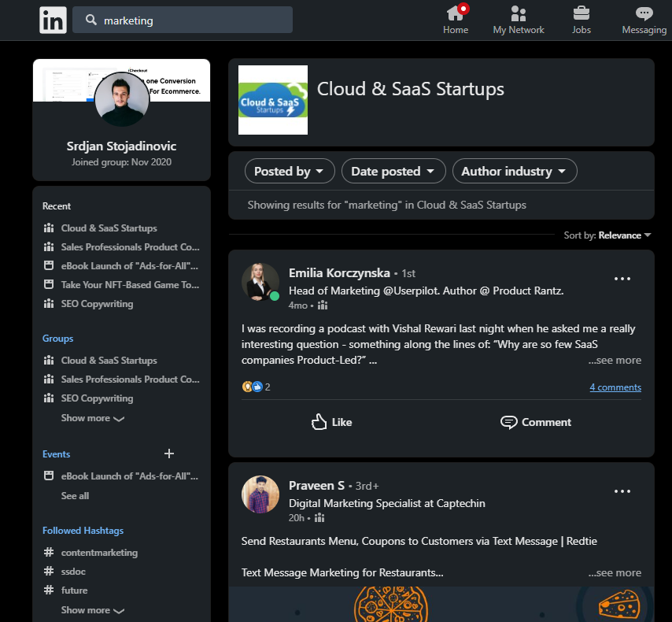This screenshot has height=622, width=672.
Task: Click the Cloud & SaaS Startups group logo
Action: coord(273,100)
